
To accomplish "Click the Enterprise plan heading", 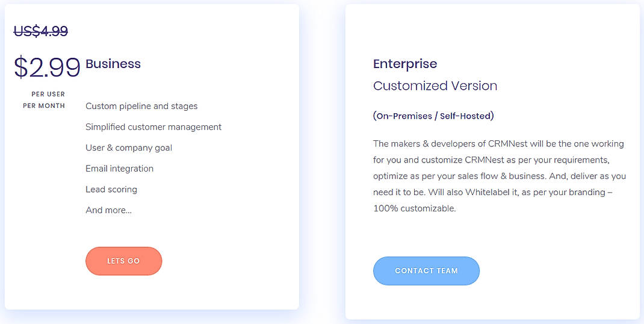I will (405, 64).
